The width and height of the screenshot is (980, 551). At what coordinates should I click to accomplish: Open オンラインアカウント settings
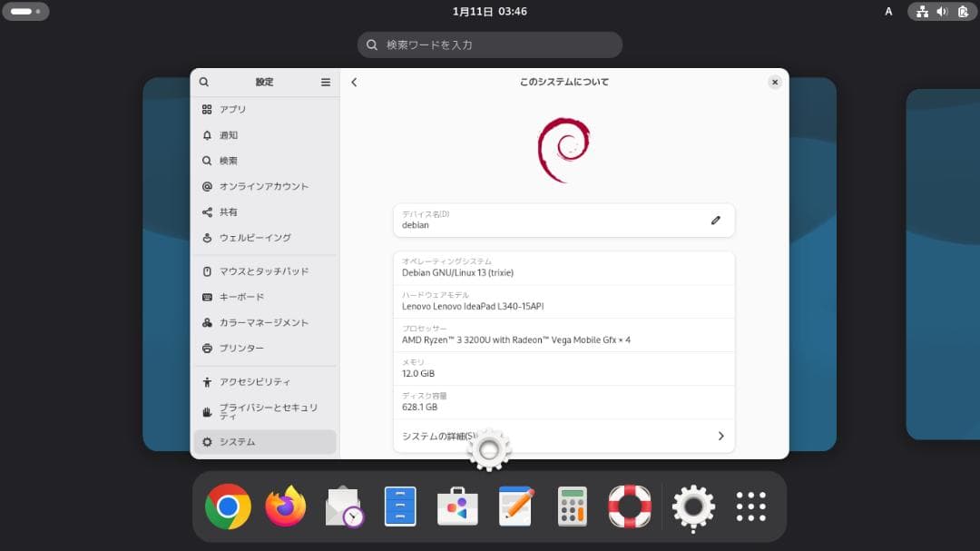pos(263,186)
